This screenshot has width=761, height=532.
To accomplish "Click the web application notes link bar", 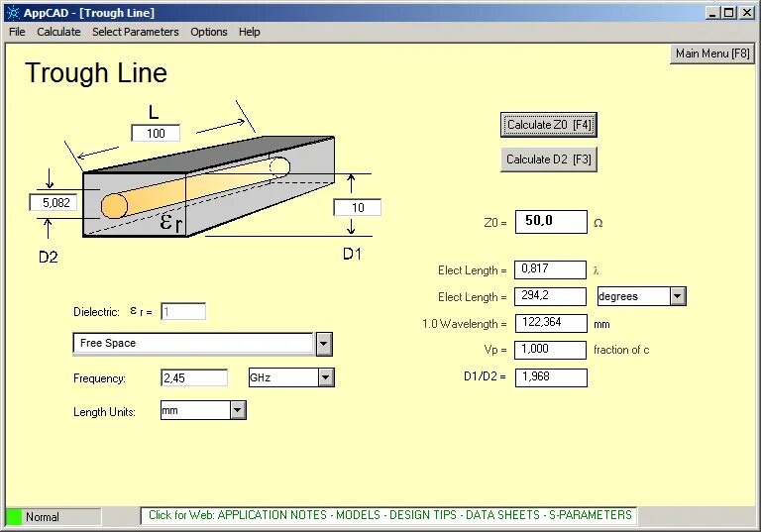I will (389, 515).
